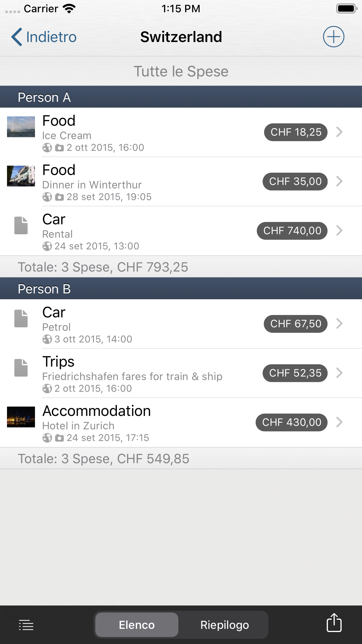
Task: Switch to Elenco list view
Action: click(x=137, y=625)
